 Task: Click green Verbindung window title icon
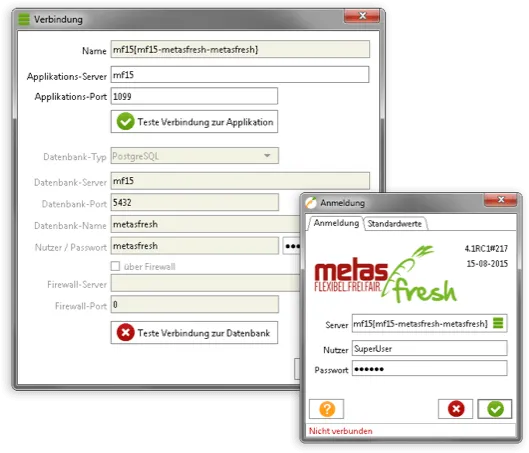click(24, 19)
